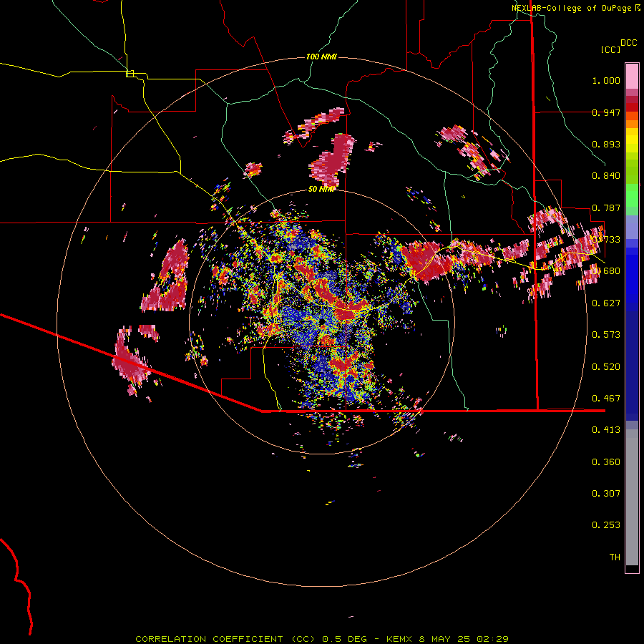The height and width of the screenshot is (644, 644).
Task: Click the 0.573 color scale value
Action: point(606,335)
